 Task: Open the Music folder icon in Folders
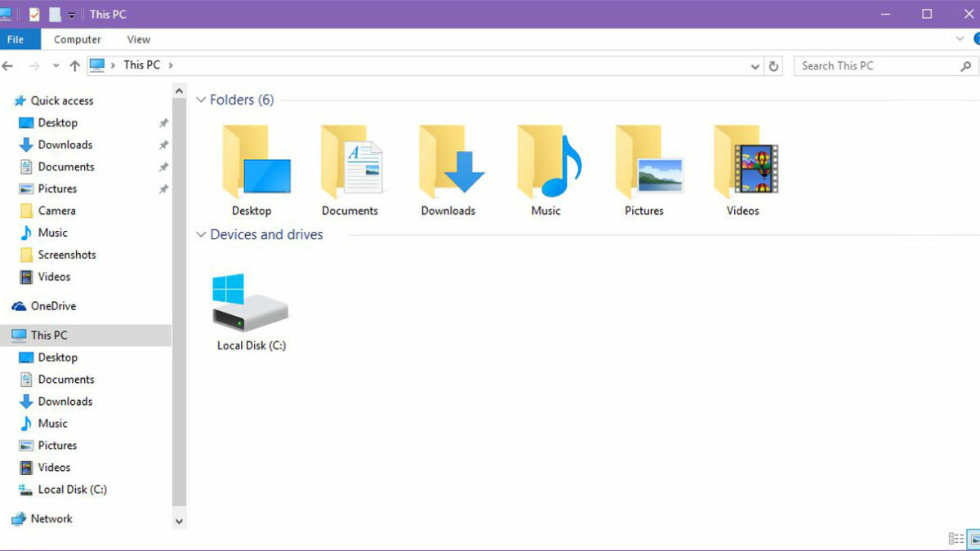click(546, 163)
